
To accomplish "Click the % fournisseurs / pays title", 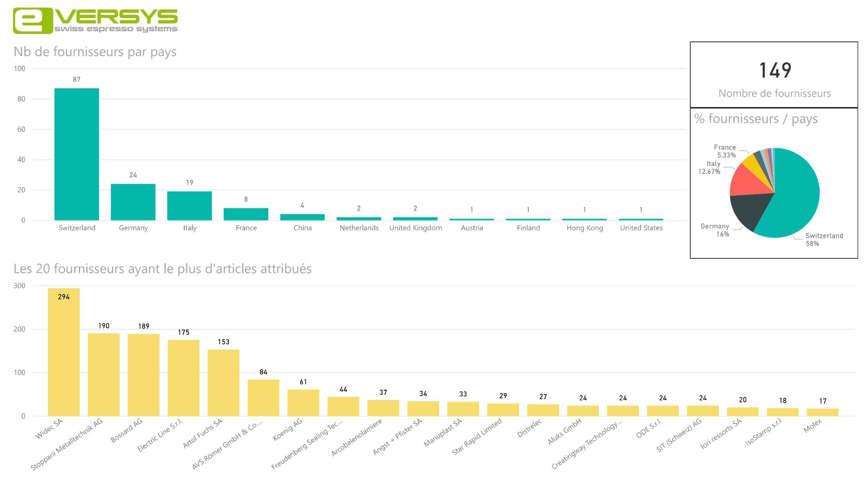I will [756, 119].
